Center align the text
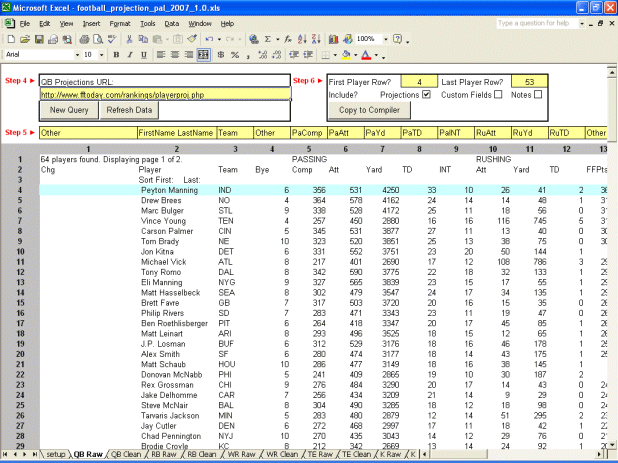Screen dimensions: 618x463 (175, 55)
